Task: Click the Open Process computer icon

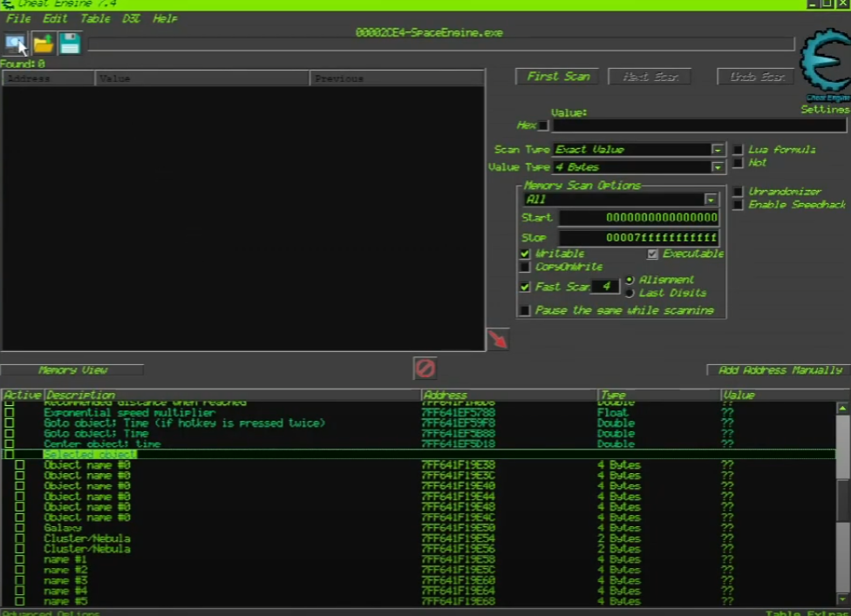Action: [x=16, y=43]
